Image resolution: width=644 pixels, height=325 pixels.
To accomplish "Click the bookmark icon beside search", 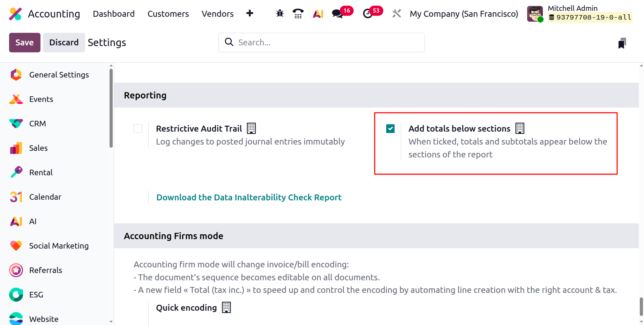I will tap(622, 43).
